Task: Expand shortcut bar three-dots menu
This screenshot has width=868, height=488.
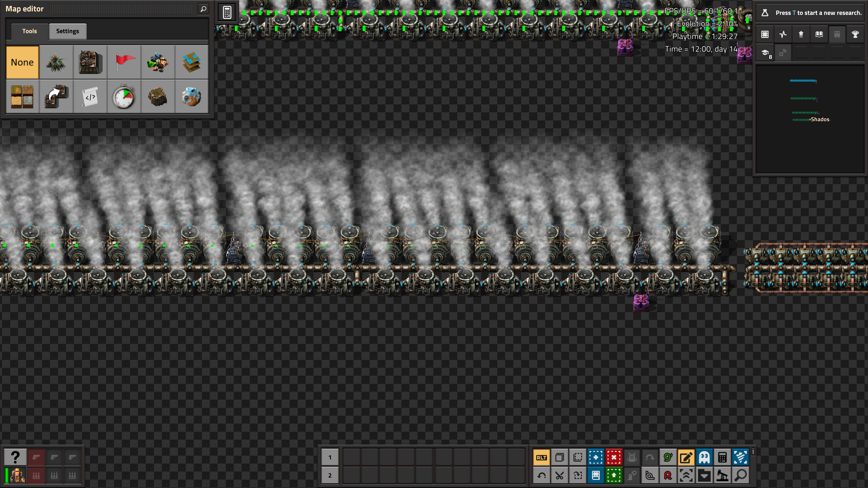Action: pos(753,452)
